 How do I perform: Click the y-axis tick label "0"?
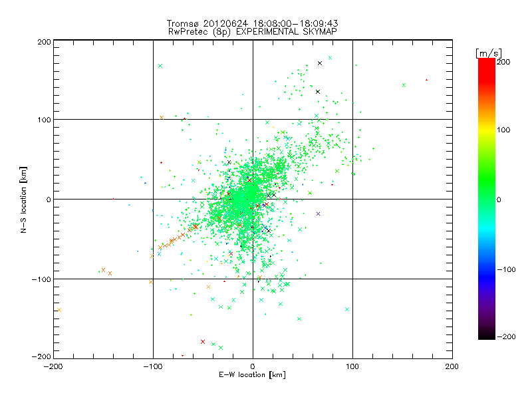point(49,199)
